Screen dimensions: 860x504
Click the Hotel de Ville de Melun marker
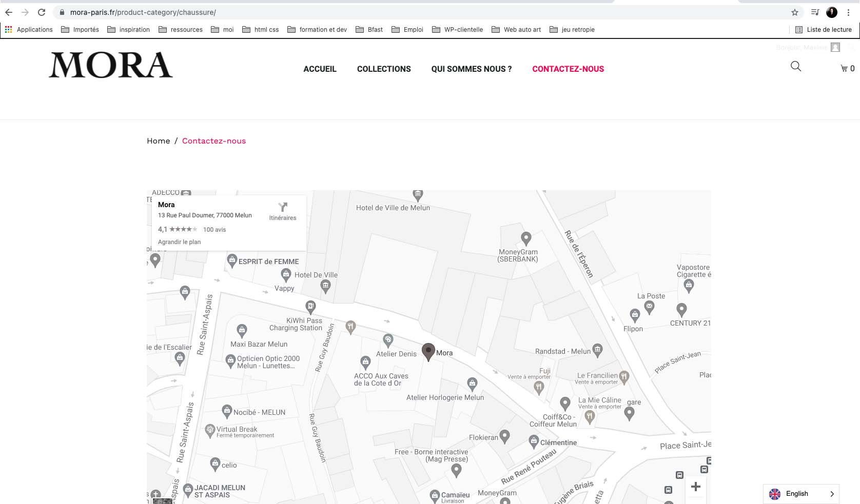(x=418, y=195)
